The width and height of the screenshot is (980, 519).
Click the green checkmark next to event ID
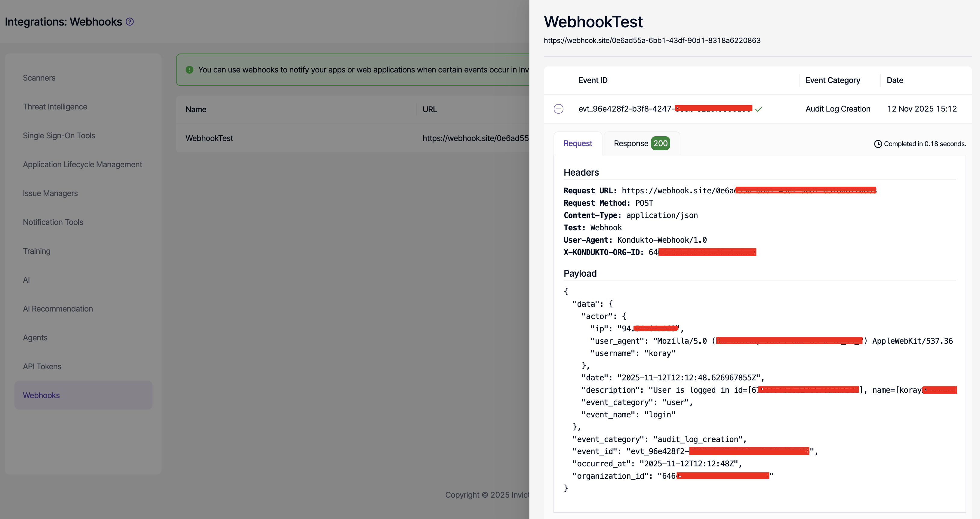tap(758, 109)
